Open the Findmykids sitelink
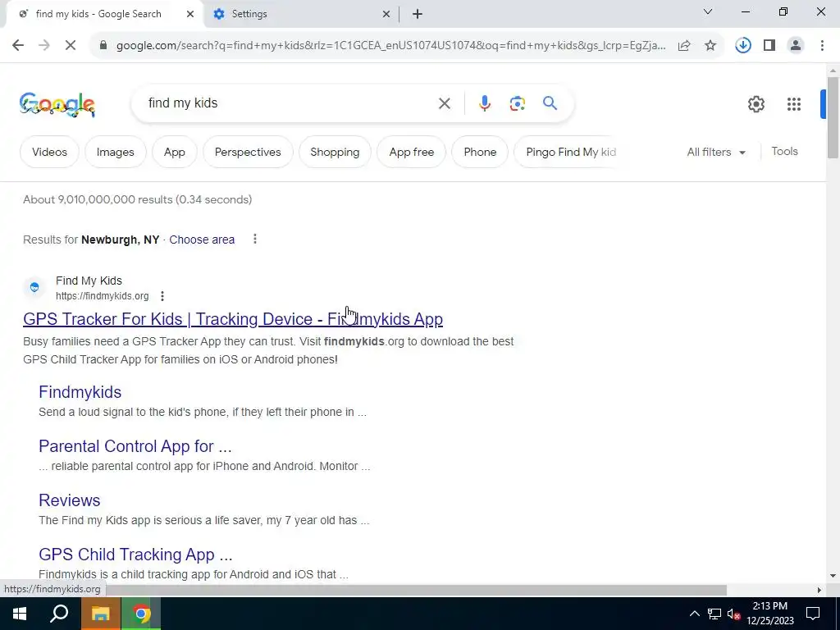 click(x=80, y=392)
